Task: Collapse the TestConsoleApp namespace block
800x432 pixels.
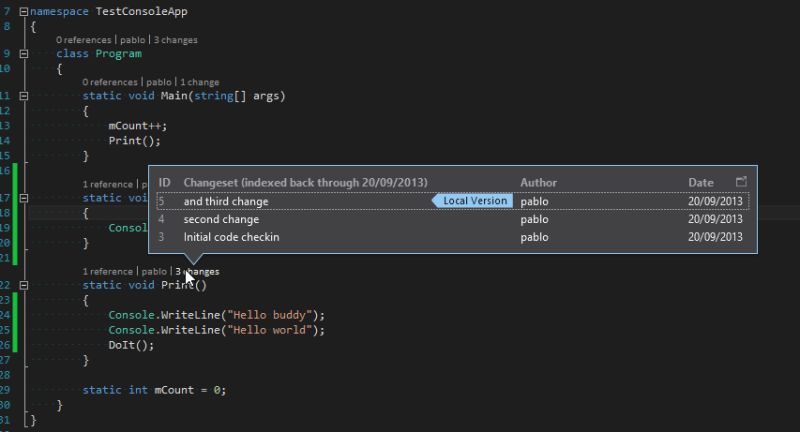Action: tap(23, 11)
